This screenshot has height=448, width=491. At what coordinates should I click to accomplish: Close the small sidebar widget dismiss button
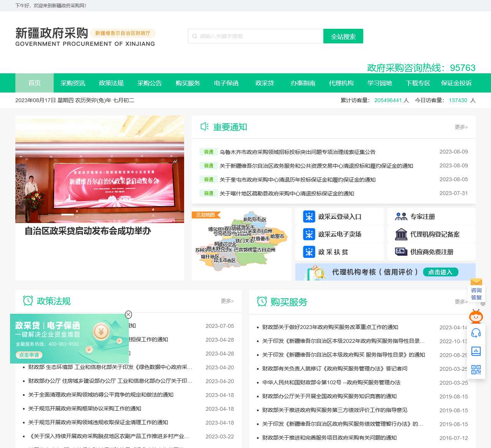(483, 304)
